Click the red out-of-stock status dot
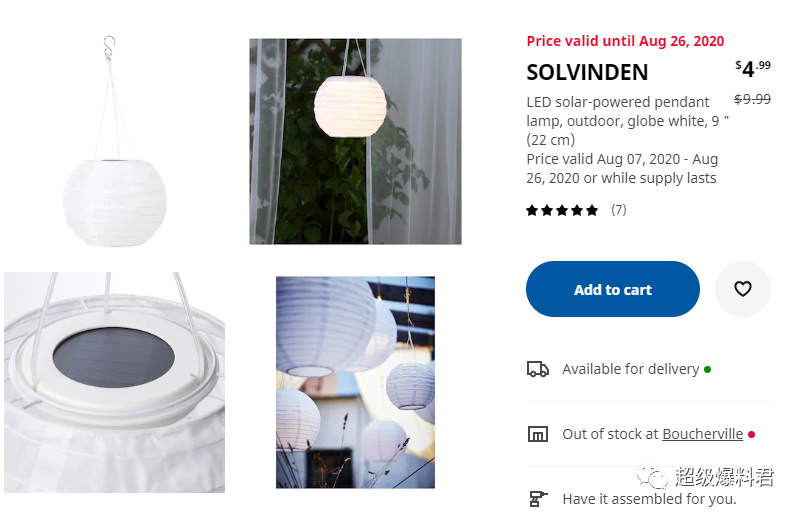 [x=751, y=434]
